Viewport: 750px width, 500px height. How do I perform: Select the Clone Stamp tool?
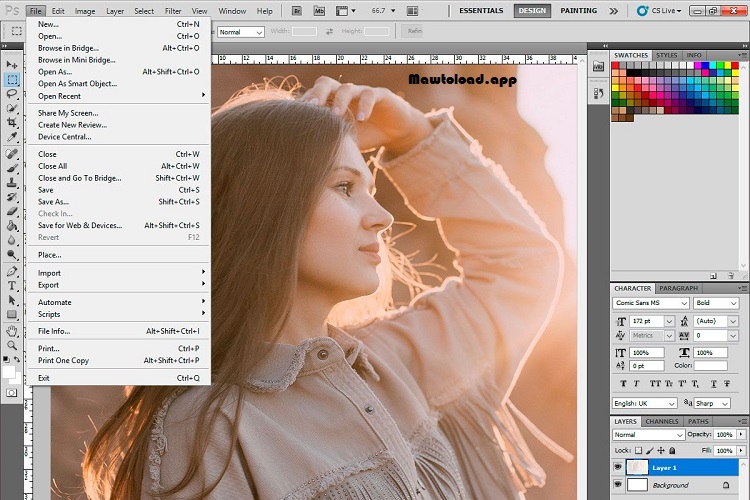click(12, 182)
